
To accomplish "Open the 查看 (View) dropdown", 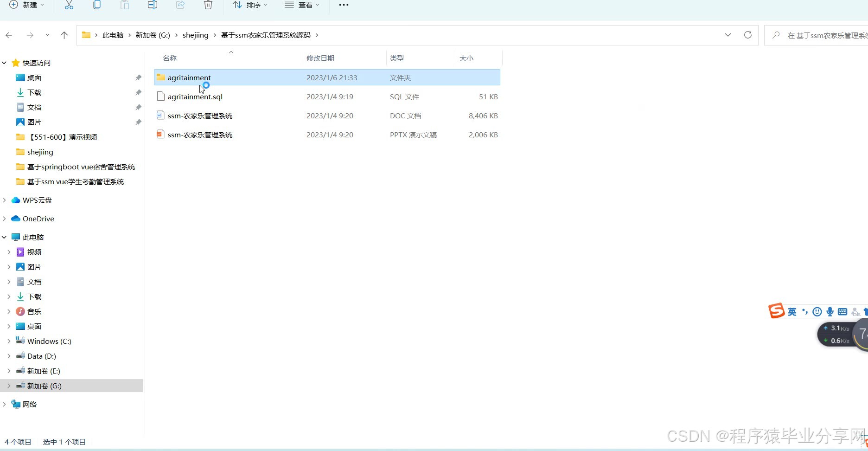I will (302, 5).
